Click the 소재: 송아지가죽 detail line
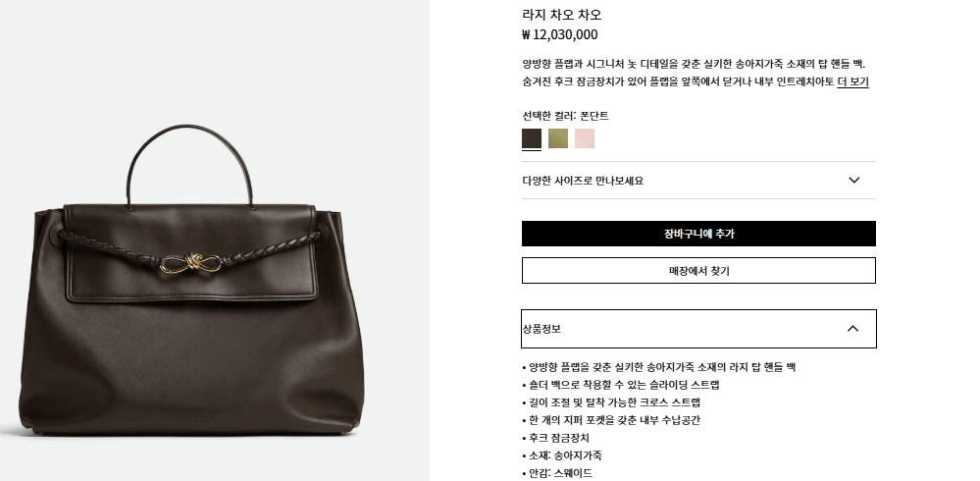Image resolution: width=980 pixels, height=481 pixels. click(x=562, y=455)
